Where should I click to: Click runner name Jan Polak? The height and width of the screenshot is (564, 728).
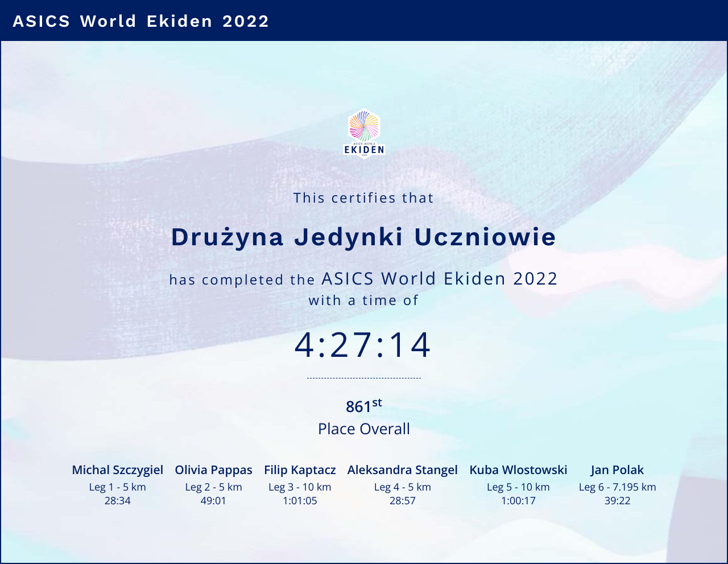(618, 470)
